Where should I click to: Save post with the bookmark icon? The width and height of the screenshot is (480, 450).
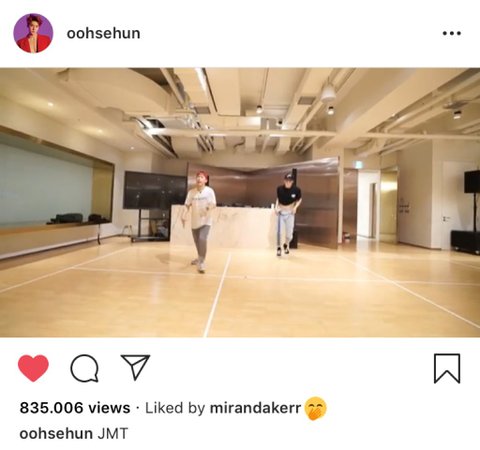tap(447, 368)
